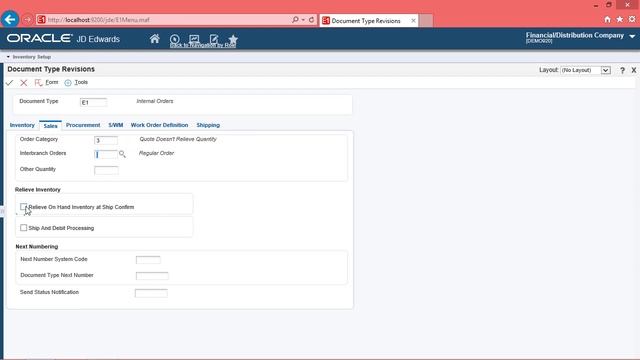Open visual assist search for Interbranch Orders
Viewport: 640px width, 360px height.
pyautogui.click(x=122, y=154)
